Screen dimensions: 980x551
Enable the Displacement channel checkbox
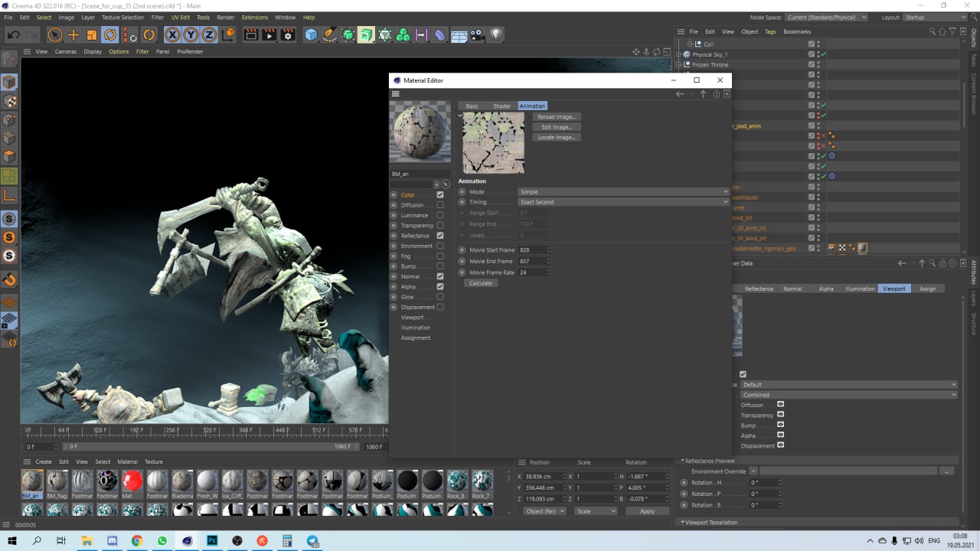coord(440,307)
